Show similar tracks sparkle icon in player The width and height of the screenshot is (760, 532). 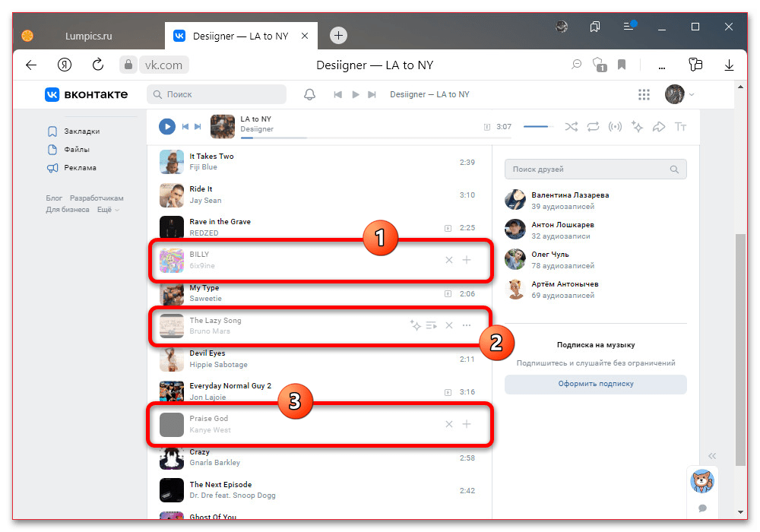click(637, 127)
